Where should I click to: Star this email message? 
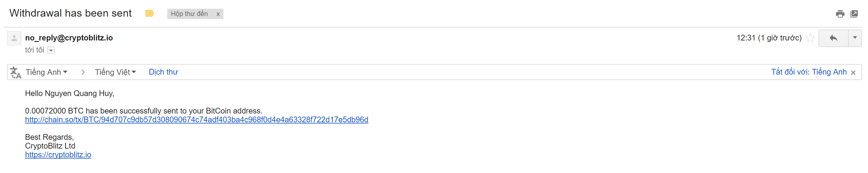tap(810, 38)
